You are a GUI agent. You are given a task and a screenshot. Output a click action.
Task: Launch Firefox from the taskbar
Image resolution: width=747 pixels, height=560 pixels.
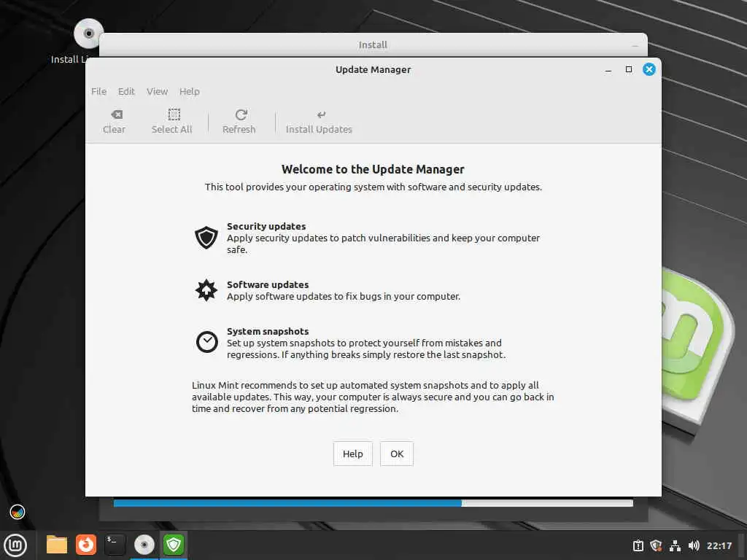pos(86,545)
